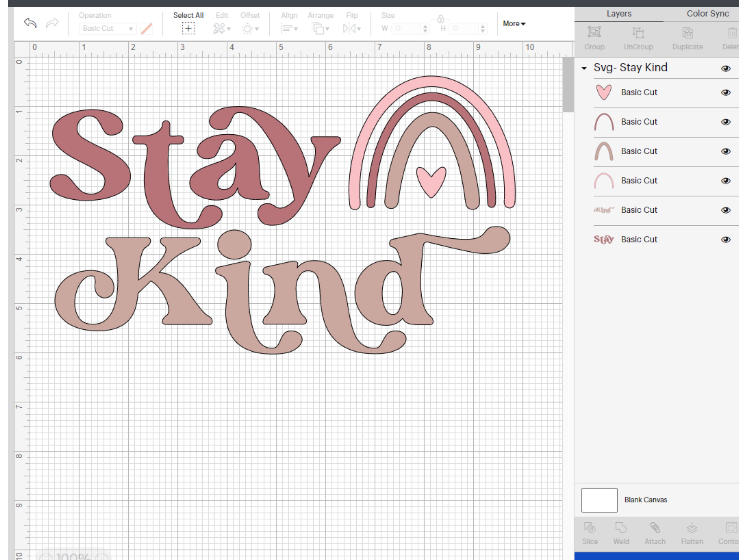Open the More dropdown

point(513,24)
